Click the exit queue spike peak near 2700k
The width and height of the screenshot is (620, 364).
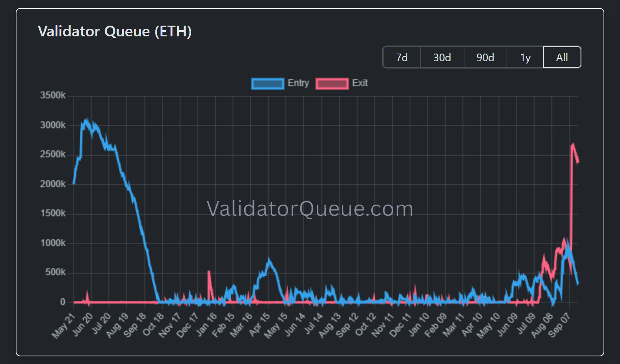point(573,144)
